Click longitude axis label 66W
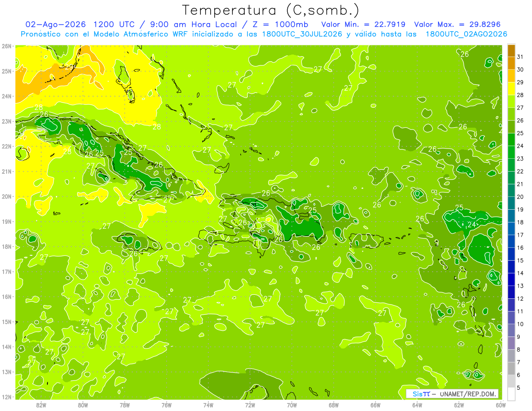Viewport: 532px width, 411px height. click(x=375, y=405)
